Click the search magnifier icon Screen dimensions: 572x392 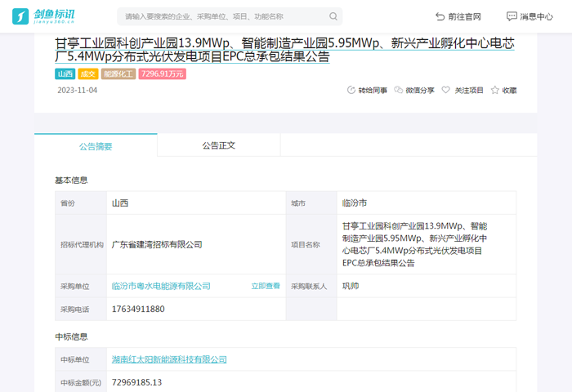(x=333, y=16)
